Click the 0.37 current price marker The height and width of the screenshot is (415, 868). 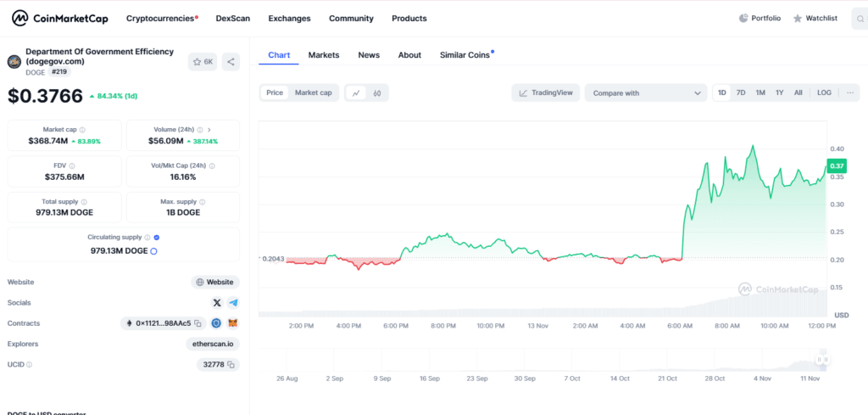(837, 165)
